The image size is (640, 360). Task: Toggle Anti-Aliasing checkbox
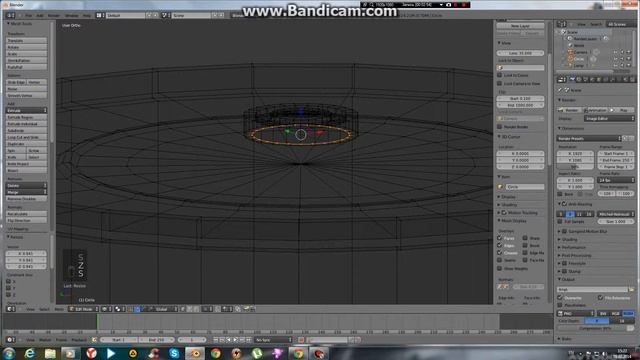point(565,204)
